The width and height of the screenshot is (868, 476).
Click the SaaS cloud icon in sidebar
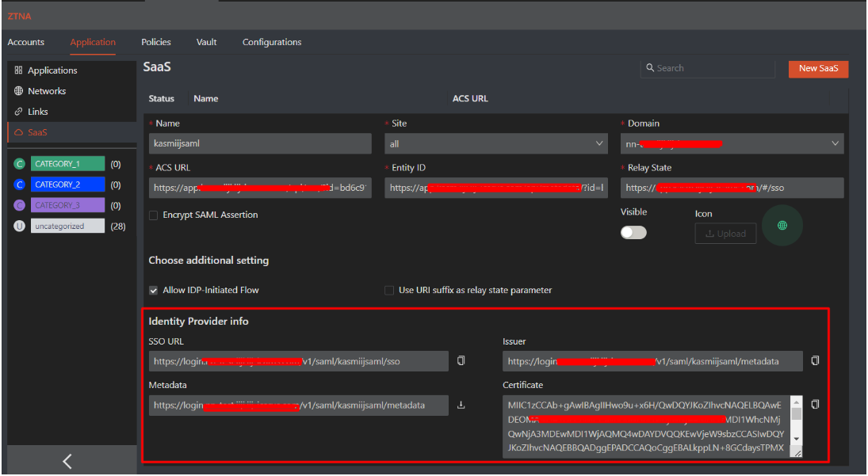click(x=18, y=132)
